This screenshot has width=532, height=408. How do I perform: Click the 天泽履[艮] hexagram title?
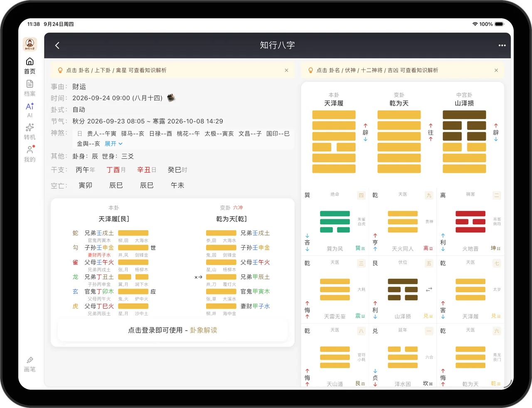tap(114, 219)
